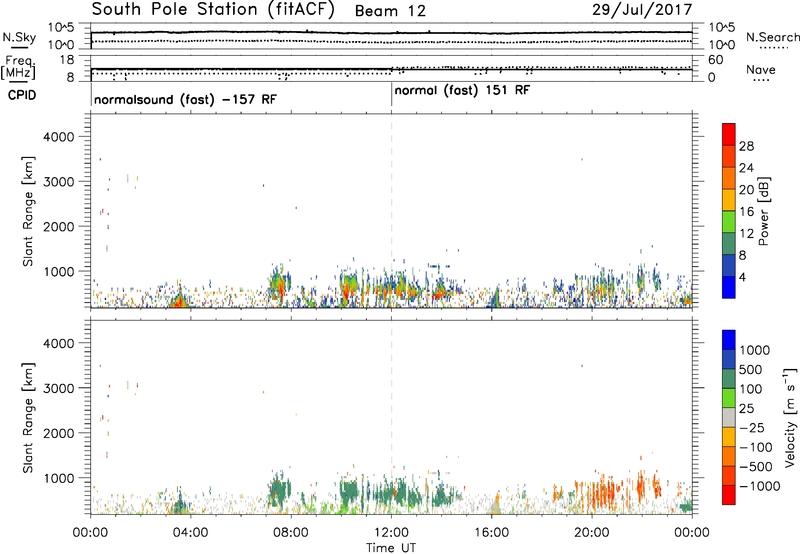This screenshot has width=800, height=554.
Task: Click the "Velocity [m s⁻¹]" color bar title
Action: tap(790, 417)
